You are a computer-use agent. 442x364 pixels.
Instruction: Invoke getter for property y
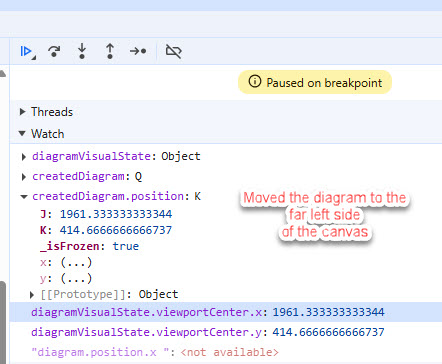point(76,278)
